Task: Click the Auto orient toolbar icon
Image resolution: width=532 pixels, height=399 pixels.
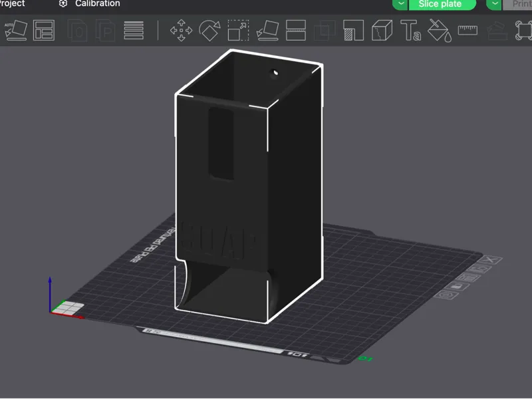Action: [x=15, y=30]
